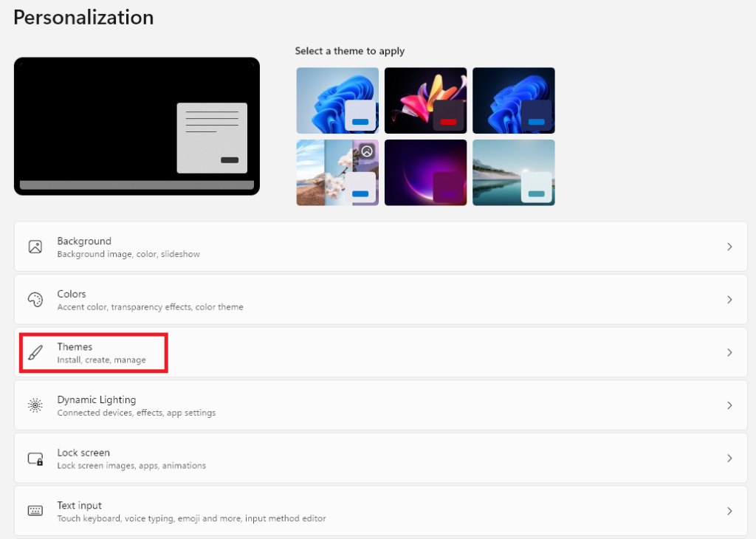Click 'Connected devices, effects, app settings' text
Screen dimensions: 756x539
[x=137, y=413]
